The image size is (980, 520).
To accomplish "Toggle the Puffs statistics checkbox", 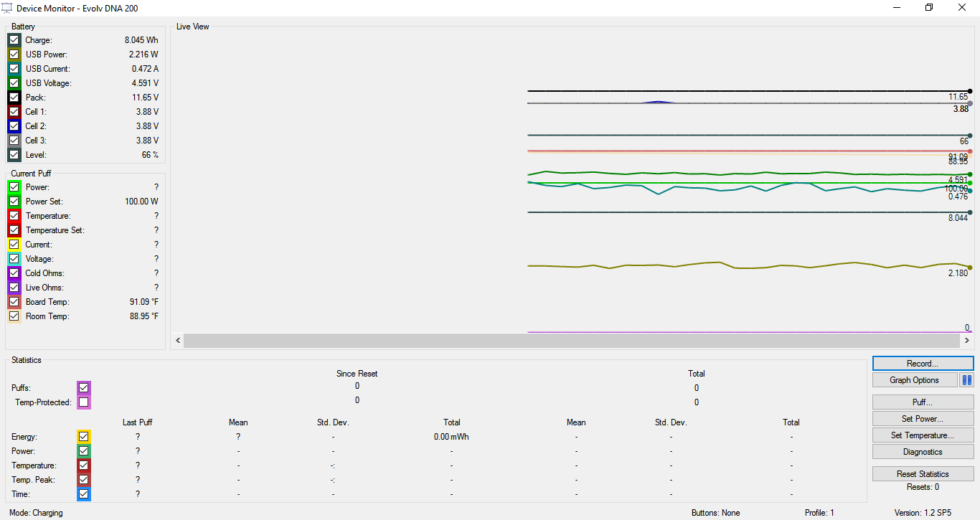I will point(84,388).
